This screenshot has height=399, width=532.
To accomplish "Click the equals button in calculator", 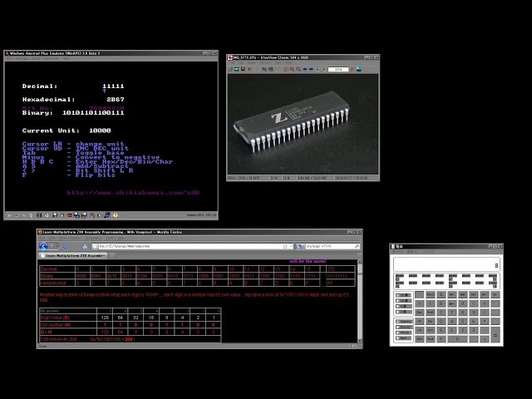I will tap(495, 334).
